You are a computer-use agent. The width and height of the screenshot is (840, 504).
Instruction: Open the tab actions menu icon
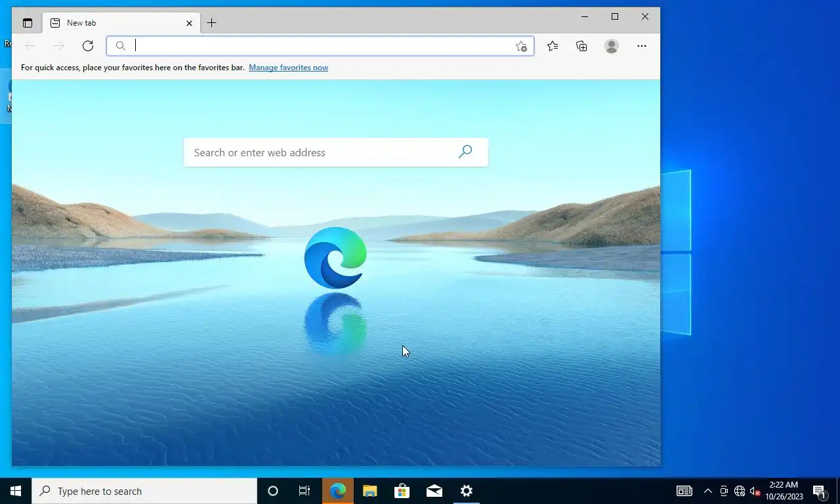(x=28, y=23)
